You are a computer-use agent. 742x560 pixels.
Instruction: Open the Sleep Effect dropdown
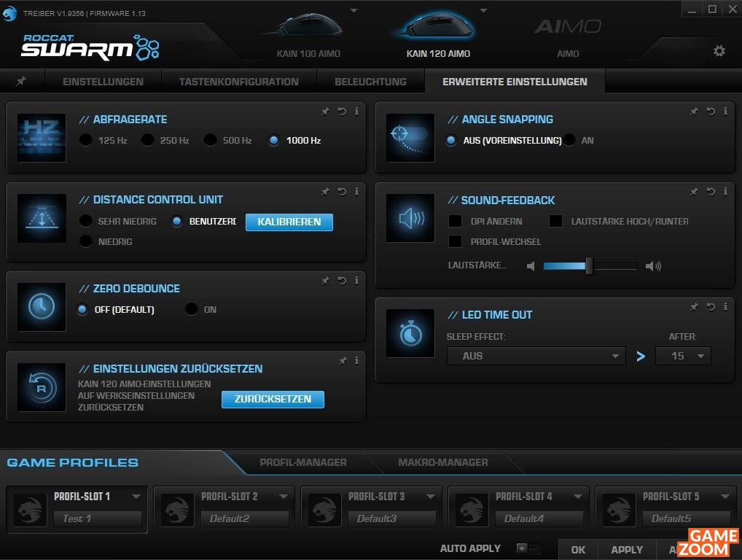click(x=536, y=356)
